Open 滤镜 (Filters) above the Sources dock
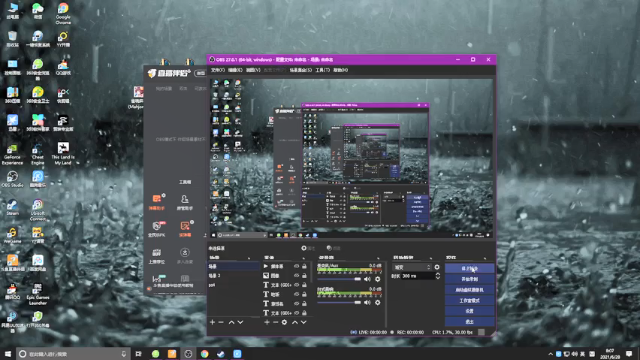 333,248
